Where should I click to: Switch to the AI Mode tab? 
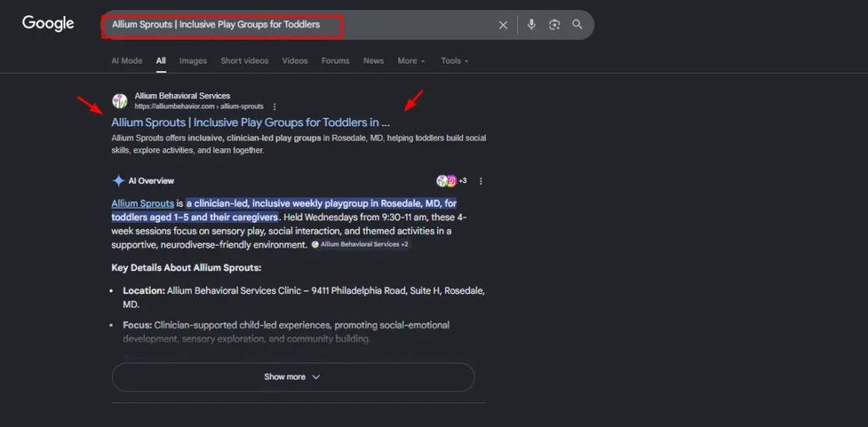[126, 61]
